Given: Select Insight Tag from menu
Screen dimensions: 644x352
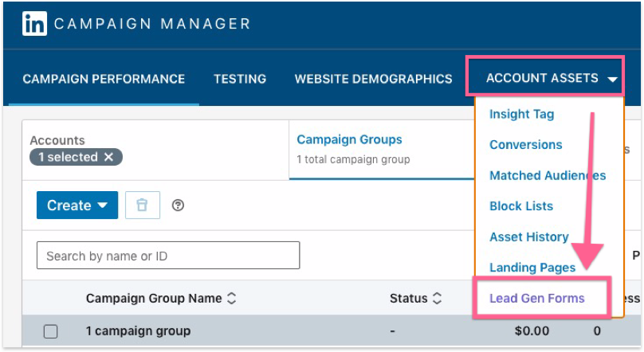Looking at the screenshot, I should click(521, 114).
